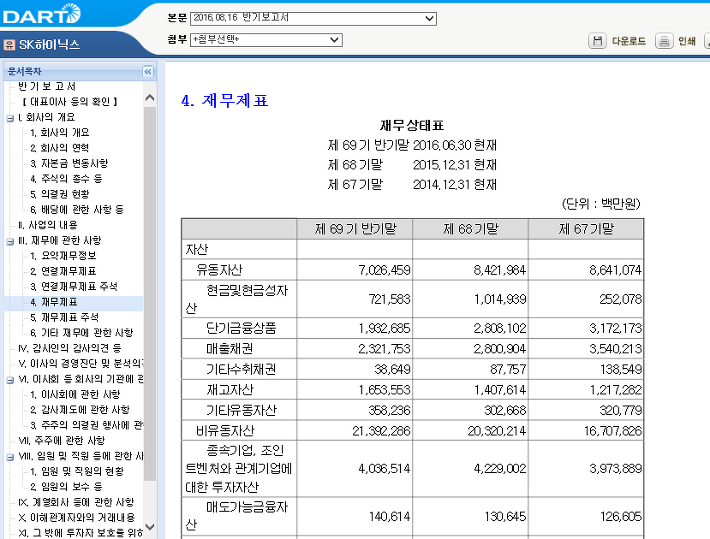
Task: Click the document tree scrollbar thumb
Action: [x=150, y=294]
